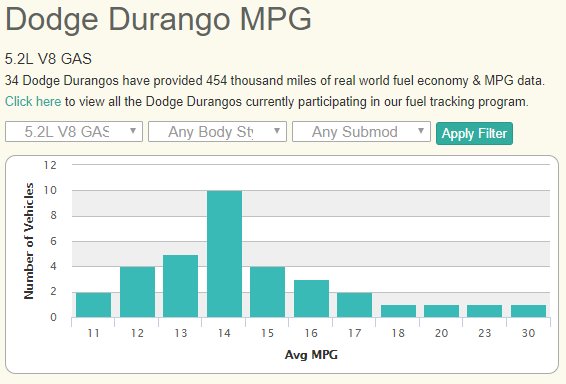This screenshot has width=566, height=384.
Task: Pick the 15 MPG chart bar
Action: 267,292
